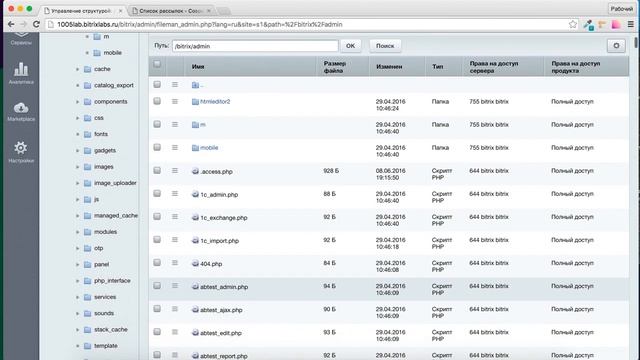Check the box for .access.php

coord(157,170)
